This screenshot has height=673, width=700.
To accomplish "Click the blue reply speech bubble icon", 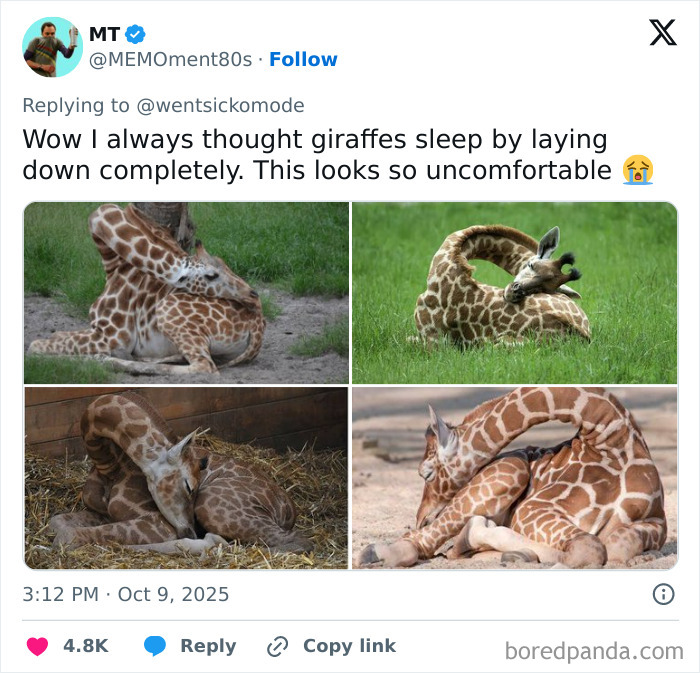I will click(154, 646).
